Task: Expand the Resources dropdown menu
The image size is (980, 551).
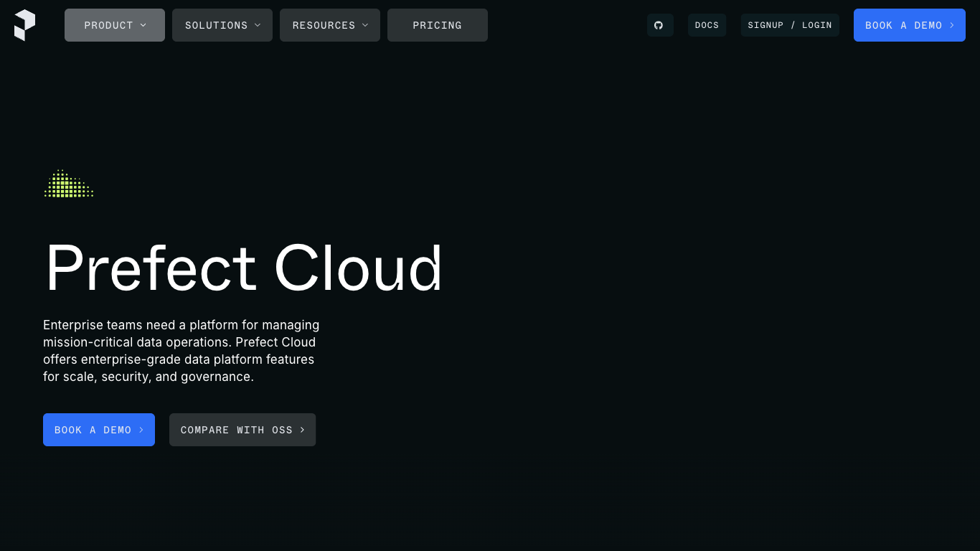Action: [330, 25]
